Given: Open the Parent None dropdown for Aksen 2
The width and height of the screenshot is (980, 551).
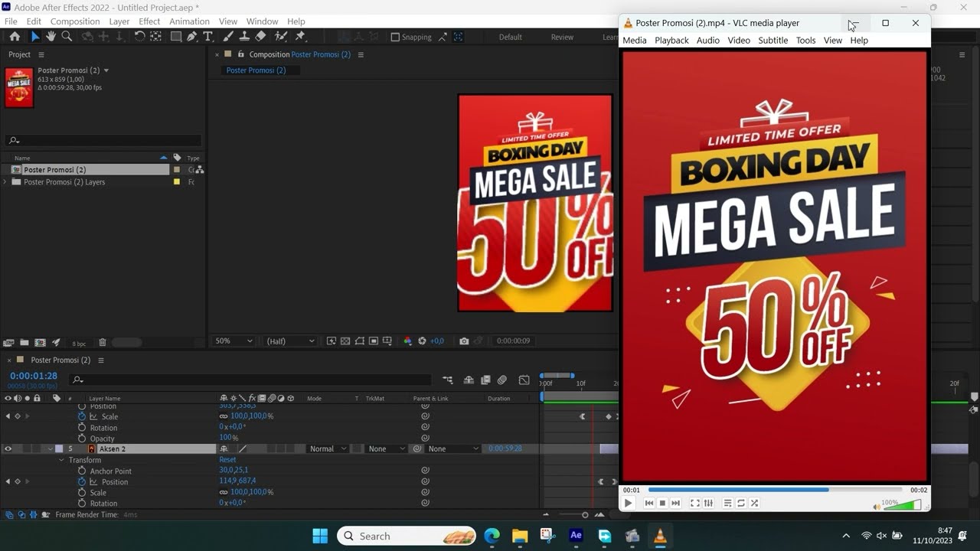Looking at the screenshot, I should pyautogui.click(x=452, y=449).
